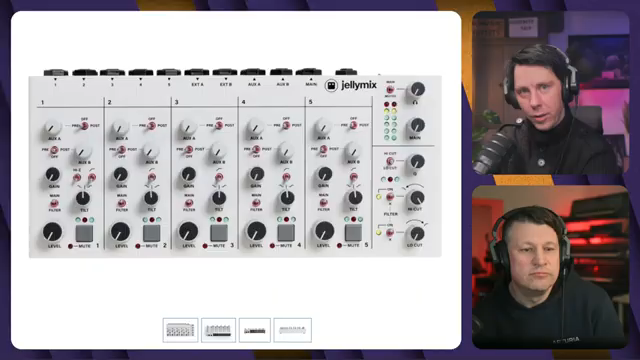640x360 pixels.
Task: Flip the master MAIN/MUTED switch
Action: pos(391,89)
